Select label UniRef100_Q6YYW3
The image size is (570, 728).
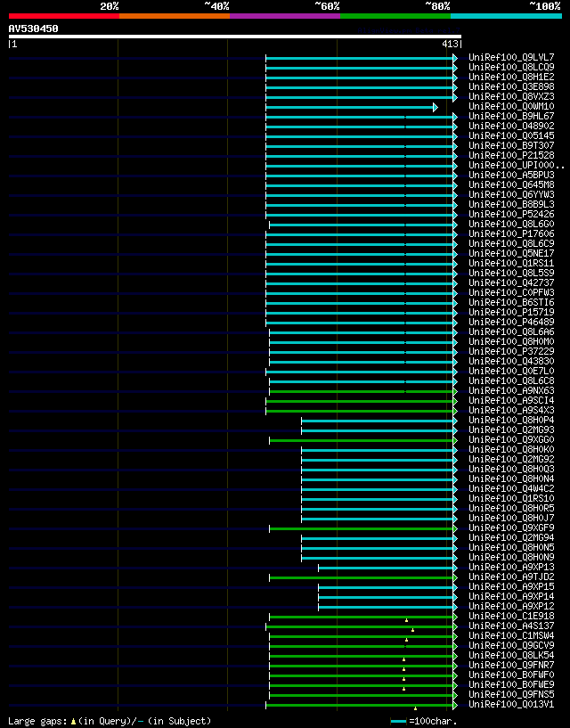[x=511, y=194]
